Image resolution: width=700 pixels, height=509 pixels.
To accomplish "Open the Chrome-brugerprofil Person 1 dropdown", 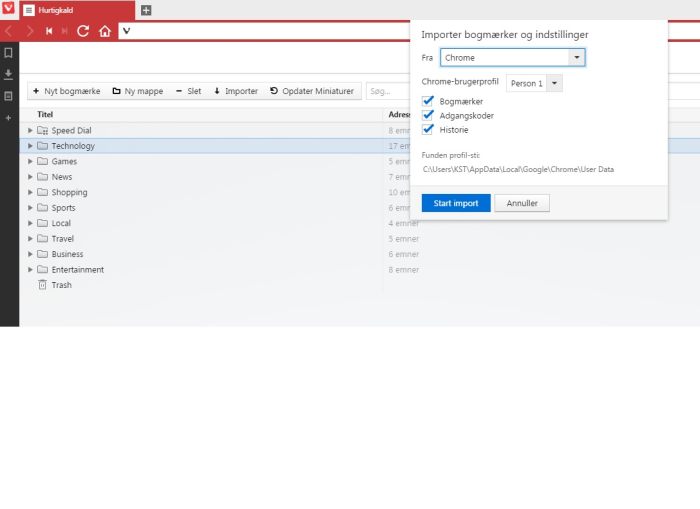I will coord(534,83).
